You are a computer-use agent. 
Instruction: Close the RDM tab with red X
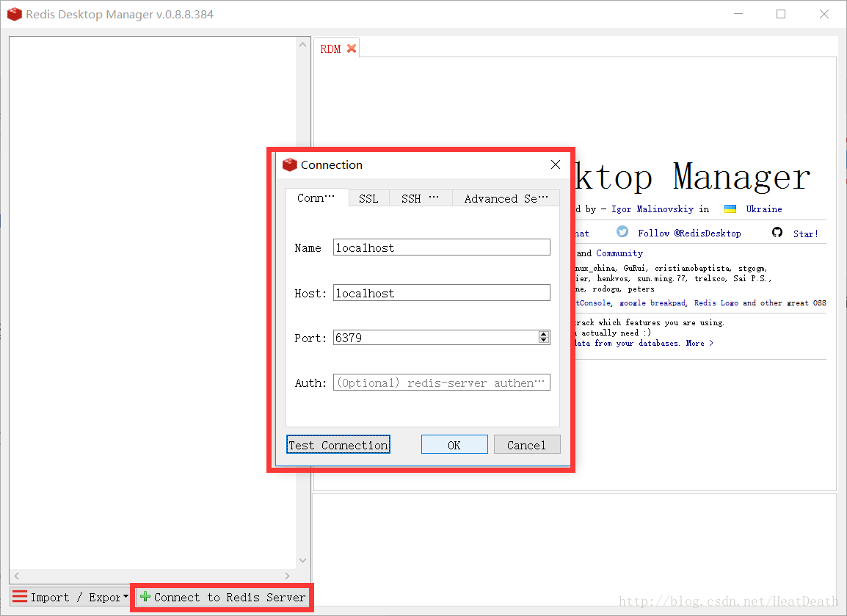[352, 48]
